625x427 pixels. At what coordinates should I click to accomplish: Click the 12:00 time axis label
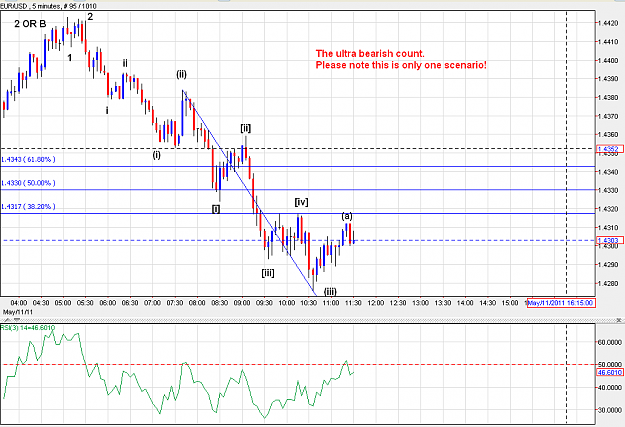pos(375,303)
